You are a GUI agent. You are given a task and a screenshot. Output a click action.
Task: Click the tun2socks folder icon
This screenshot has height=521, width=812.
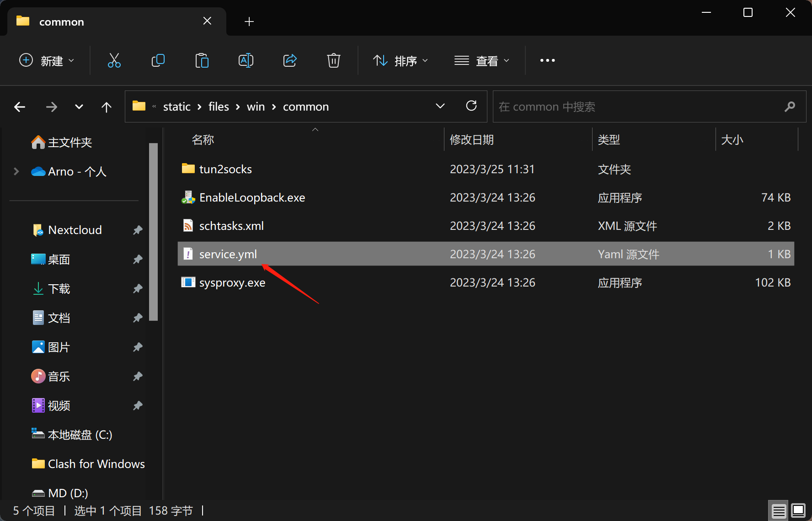pos(188,169)
